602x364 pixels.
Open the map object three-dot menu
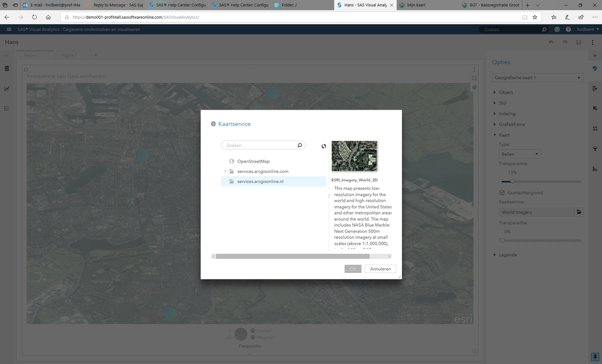(474, 69)
